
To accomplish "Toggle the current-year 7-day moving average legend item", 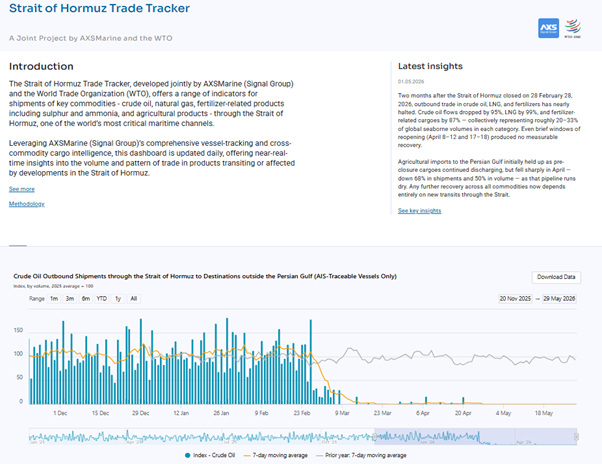I will pos(276,455).
